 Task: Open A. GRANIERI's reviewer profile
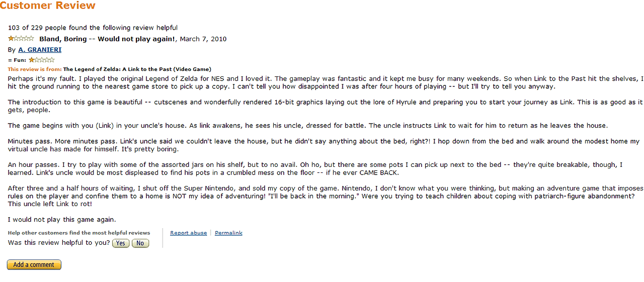[x=40, y=50]
